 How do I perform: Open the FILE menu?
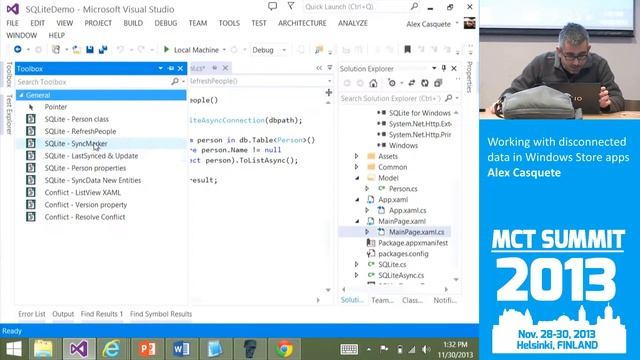pos(12,23)
